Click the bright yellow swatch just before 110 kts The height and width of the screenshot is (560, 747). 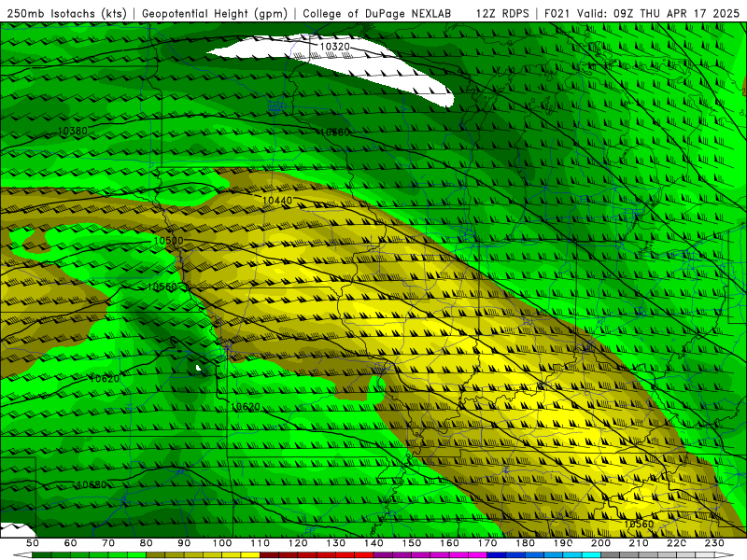click(x=250, y=555)
